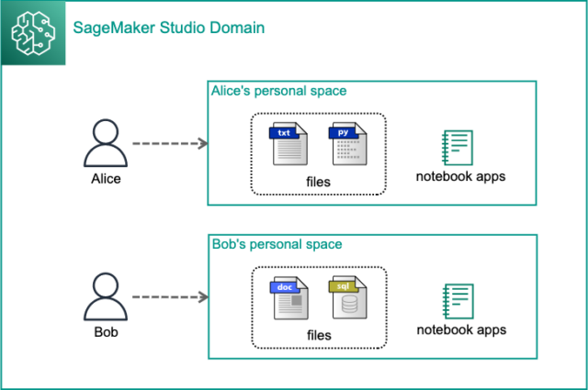Click the SageMaker Studio Domain title
Viewport: 588px width, 390px height.
click(169, 28)
